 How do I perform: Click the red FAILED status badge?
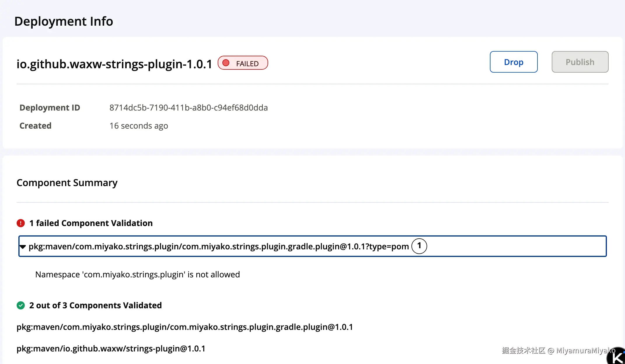[243, 63]
